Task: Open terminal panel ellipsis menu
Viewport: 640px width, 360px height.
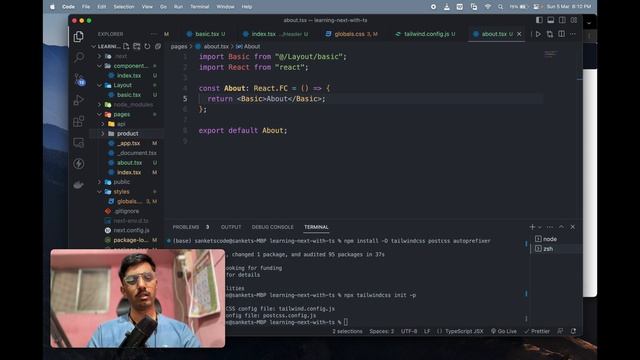Action: (x=550, y=227)
